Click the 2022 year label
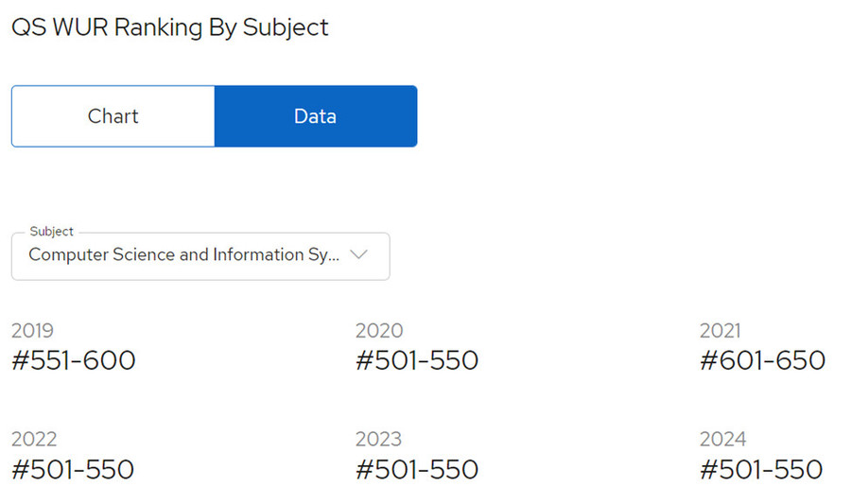This screenshot has height=504, width=851. pos(34,439)
